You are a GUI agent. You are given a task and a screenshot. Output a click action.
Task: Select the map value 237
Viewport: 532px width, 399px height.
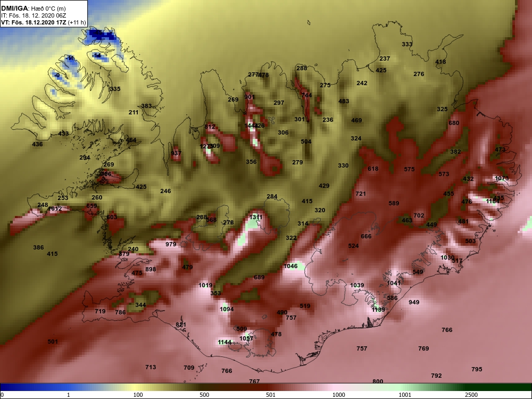point(385,59)
